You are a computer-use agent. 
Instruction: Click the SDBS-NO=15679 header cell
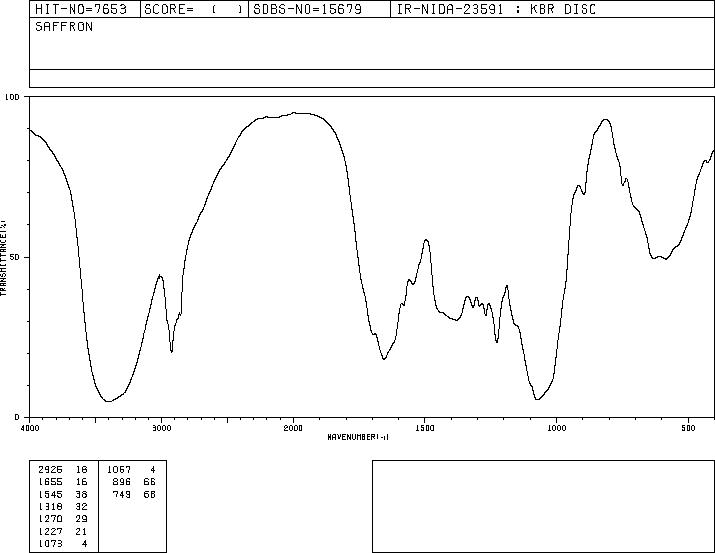pos(319,9)
